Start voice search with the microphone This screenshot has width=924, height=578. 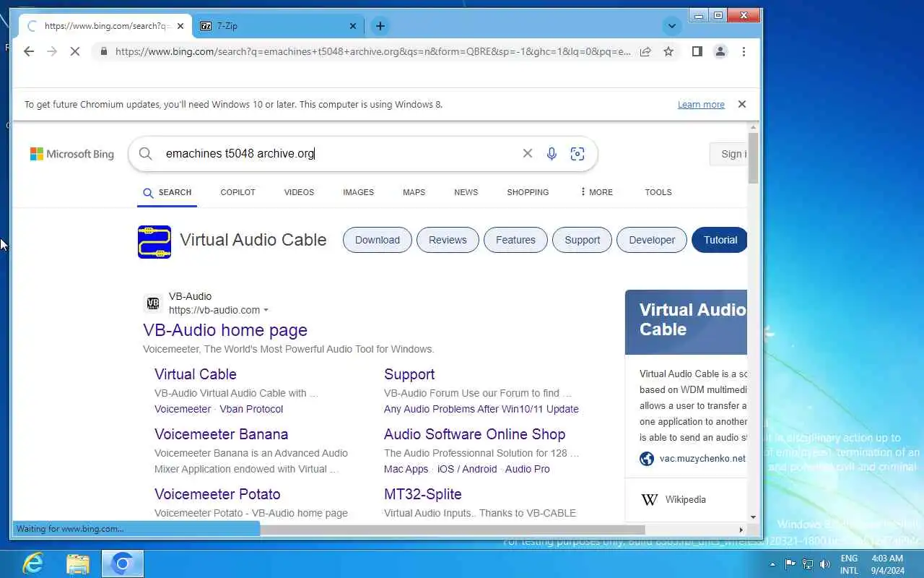(x=552, y=153)
